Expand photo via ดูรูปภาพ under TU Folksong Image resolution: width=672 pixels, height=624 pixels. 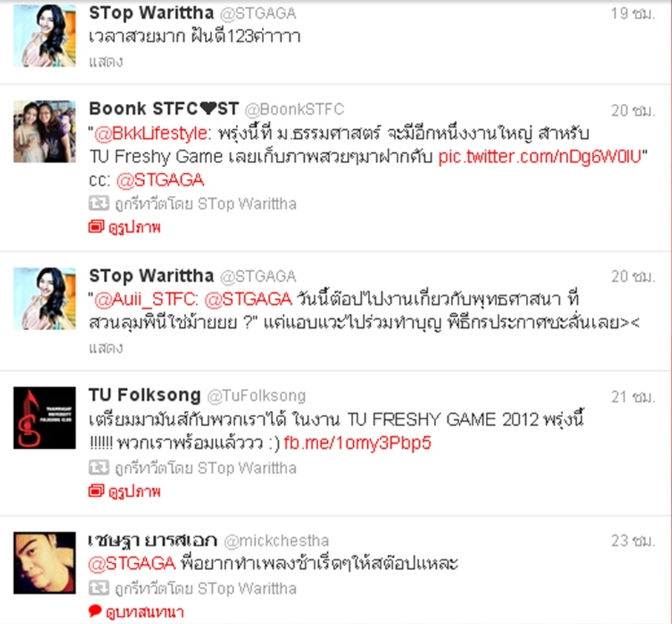(134, 490)
